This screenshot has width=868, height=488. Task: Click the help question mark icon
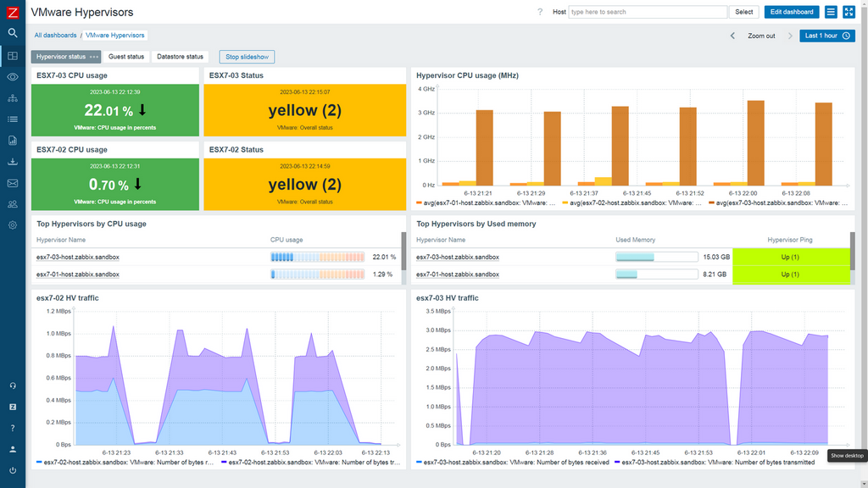(540, 12)
